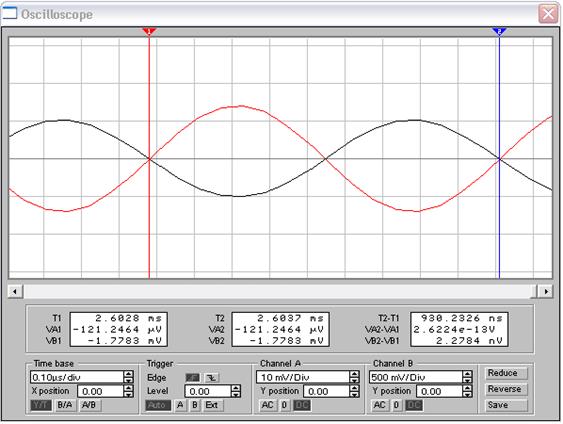Click the VB2-VB1 reading 2.2784 nV
563x424 pixels.
click(469, 340)
